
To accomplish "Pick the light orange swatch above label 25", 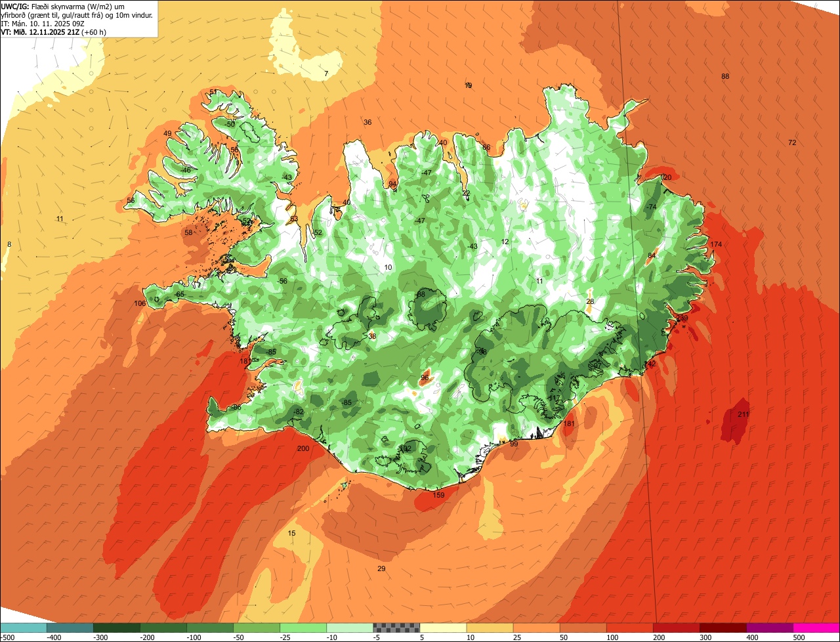I will (535, 628).
